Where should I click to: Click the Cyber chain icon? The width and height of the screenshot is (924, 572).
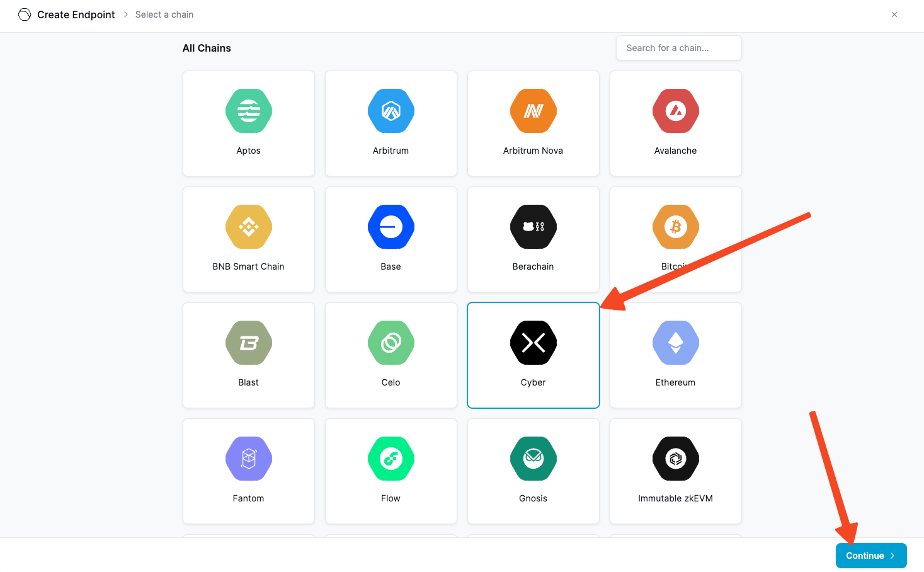[533, 343]
